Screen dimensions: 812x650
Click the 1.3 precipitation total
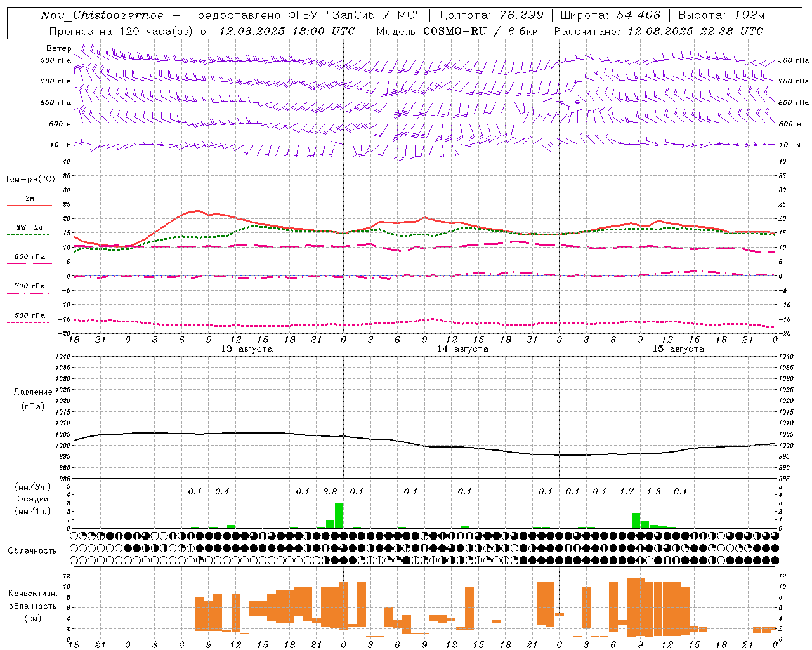coord(653,492)
